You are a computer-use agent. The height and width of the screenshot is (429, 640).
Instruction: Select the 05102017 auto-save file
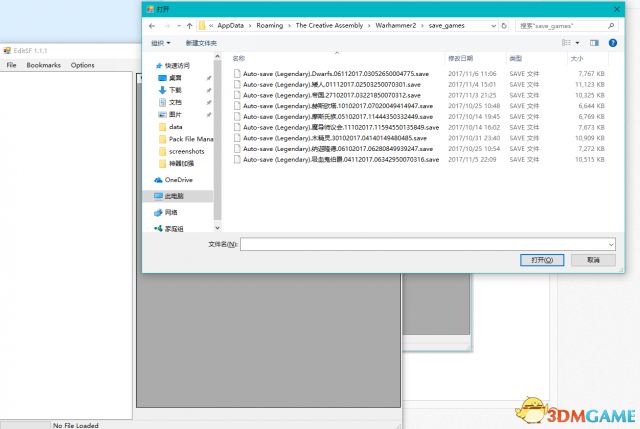(338, 117)
